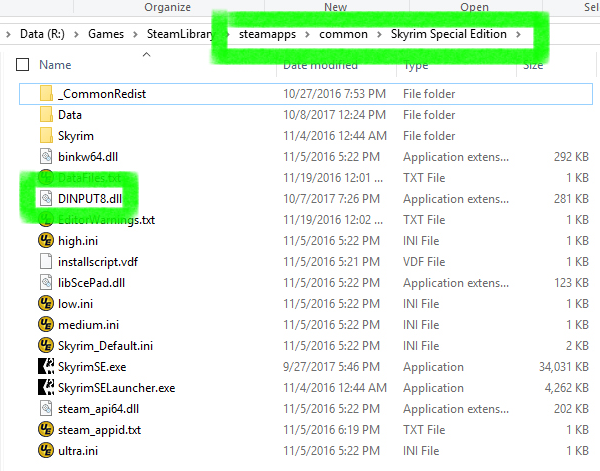Image resolution: width=600 pixels, height=471 pixels.
Task: Click the 10/7/2017 7:26 PM date
Action: tap(331, 199)
